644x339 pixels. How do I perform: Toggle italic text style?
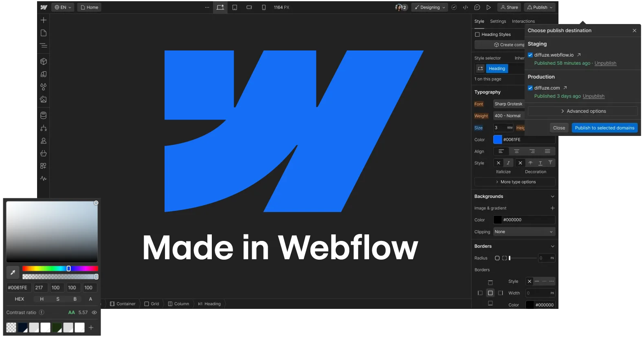coord(508,163)
